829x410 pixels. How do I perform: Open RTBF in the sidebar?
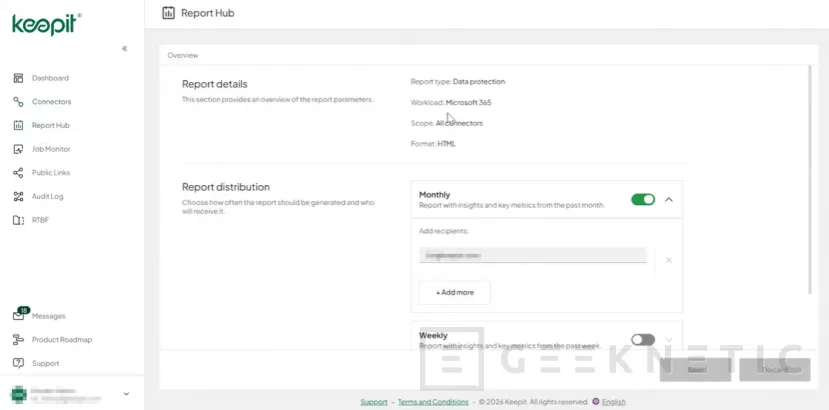(40, 220)
